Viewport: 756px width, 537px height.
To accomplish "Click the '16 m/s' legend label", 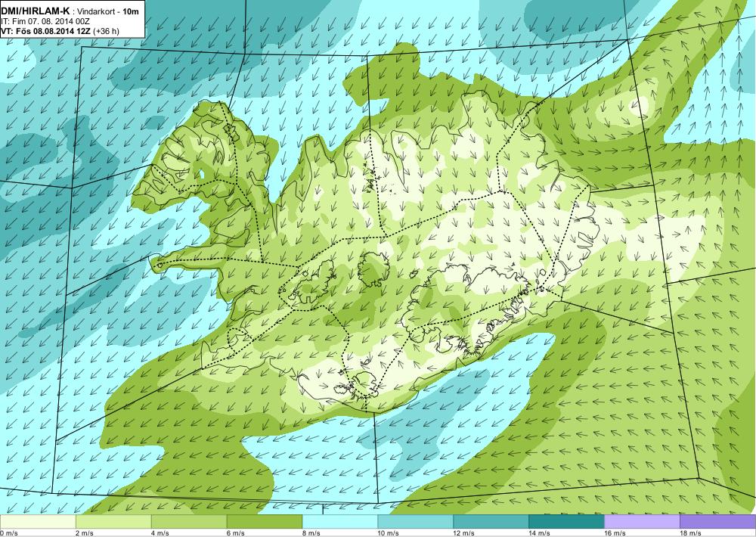I will click(x=615, y=533).
